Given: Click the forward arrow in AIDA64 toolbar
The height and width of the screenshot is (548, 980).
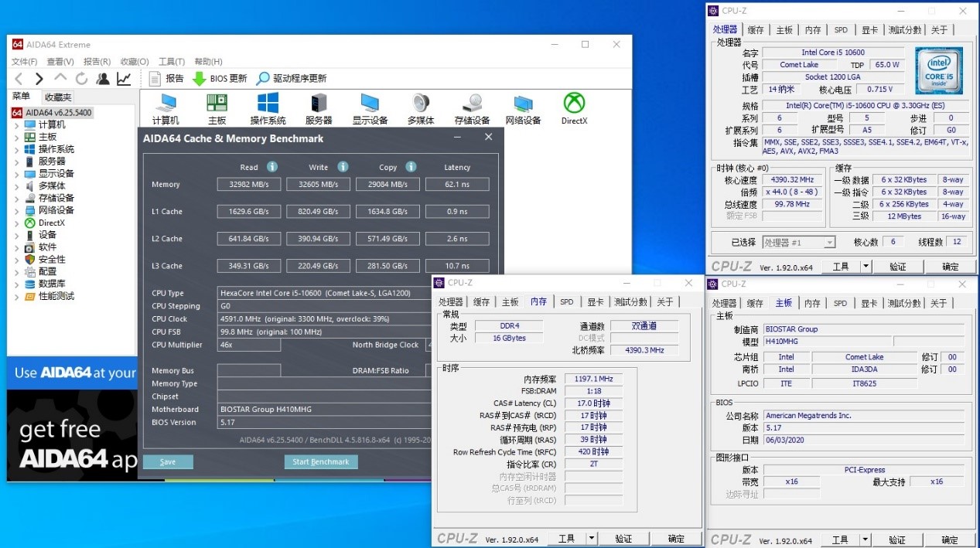Looking at the screenshot, I should [39, 79].
